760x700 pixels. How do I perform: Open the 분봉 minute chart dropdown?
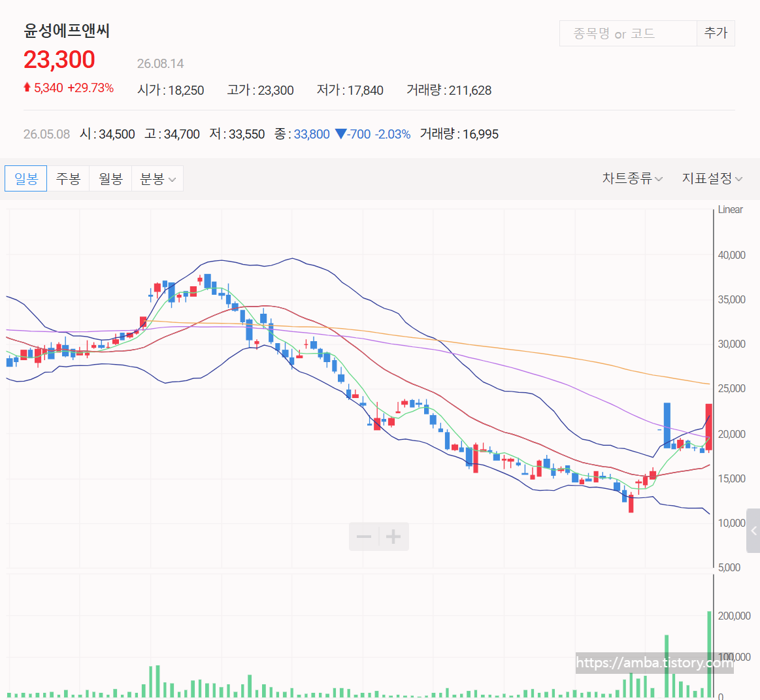[157, 178]
